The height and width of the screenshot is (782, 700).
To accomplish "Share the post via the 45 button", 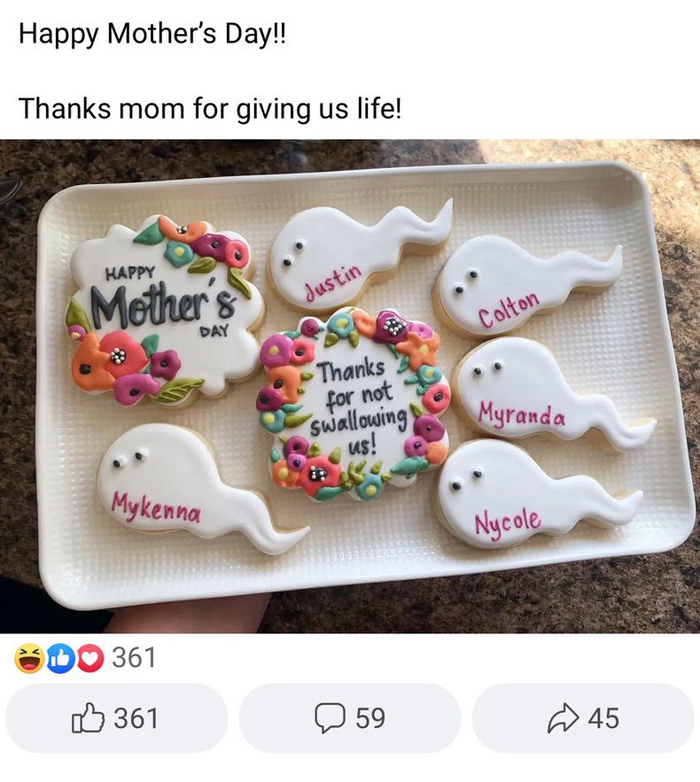I will [583, 718].
